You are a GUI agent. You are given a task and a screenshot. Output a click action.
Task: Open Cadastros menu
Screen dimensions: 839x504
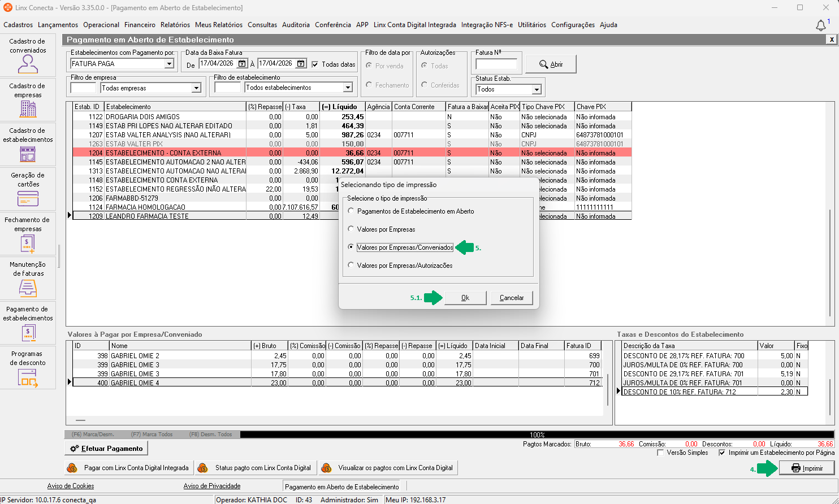point(18,25)
